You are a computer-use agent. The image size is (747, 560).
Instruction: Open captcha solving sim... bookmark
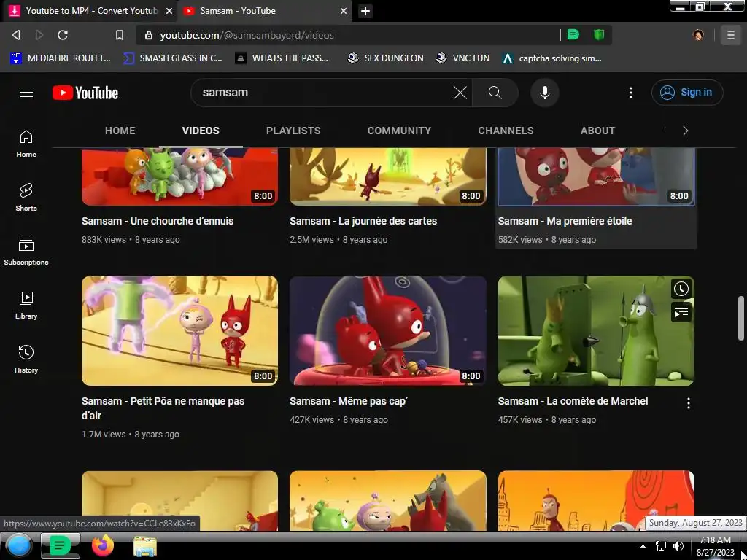[552, 58]
